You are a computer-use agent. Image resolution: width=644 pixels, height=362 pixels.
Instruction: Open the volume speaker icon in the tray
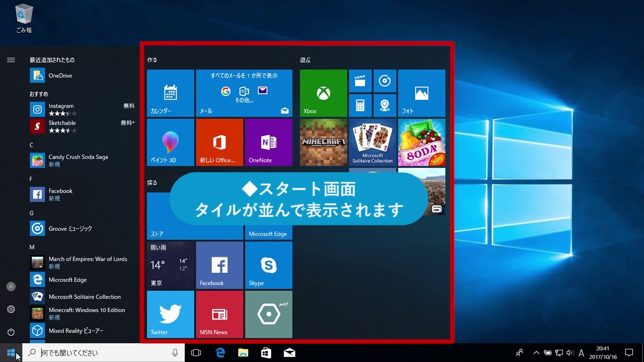coord(570,353)
